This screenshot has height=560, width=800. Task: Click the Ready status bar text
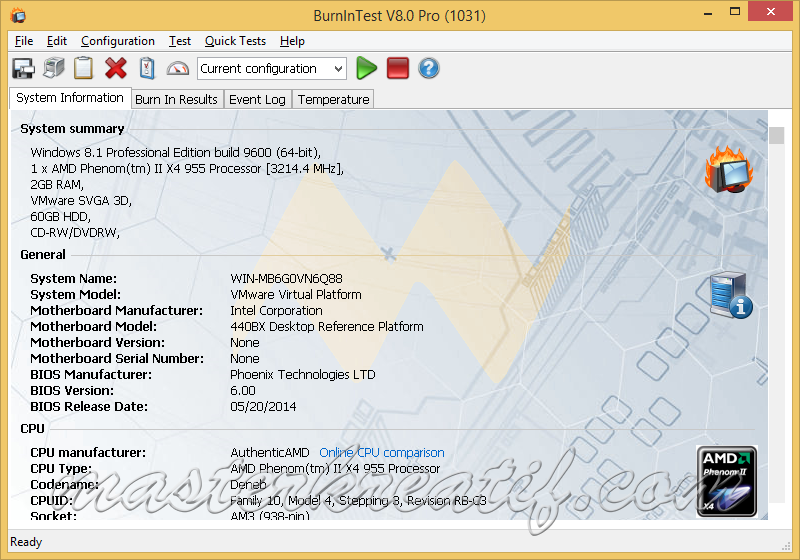(26, 542)
